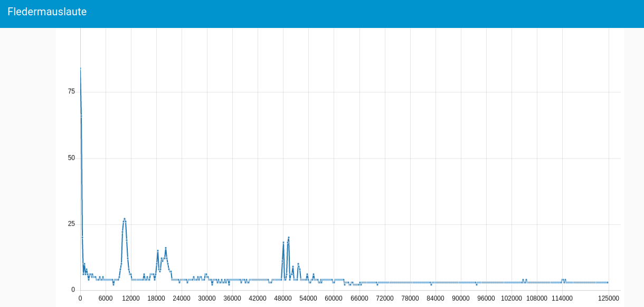Click x-axis label 18000

point(156,299)
